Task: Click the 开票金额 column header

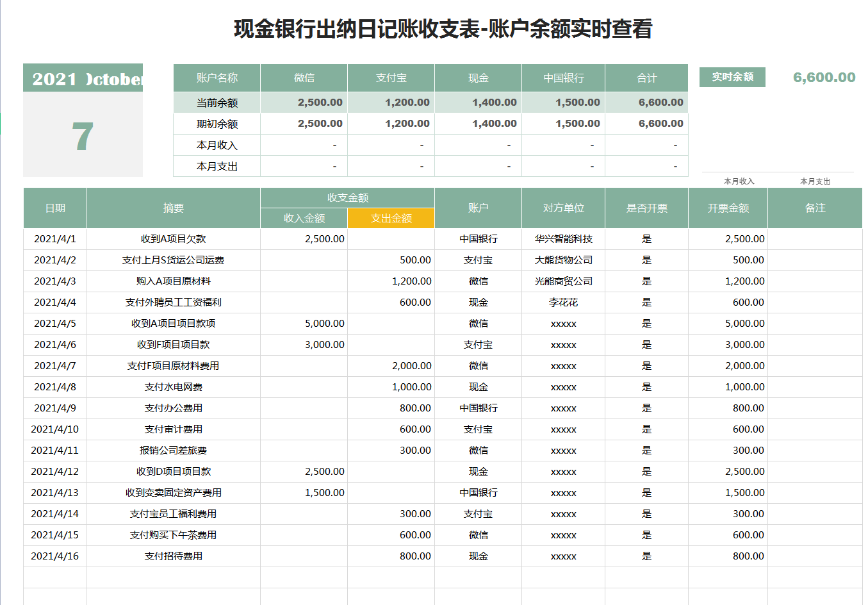Action: coord(728,208)
